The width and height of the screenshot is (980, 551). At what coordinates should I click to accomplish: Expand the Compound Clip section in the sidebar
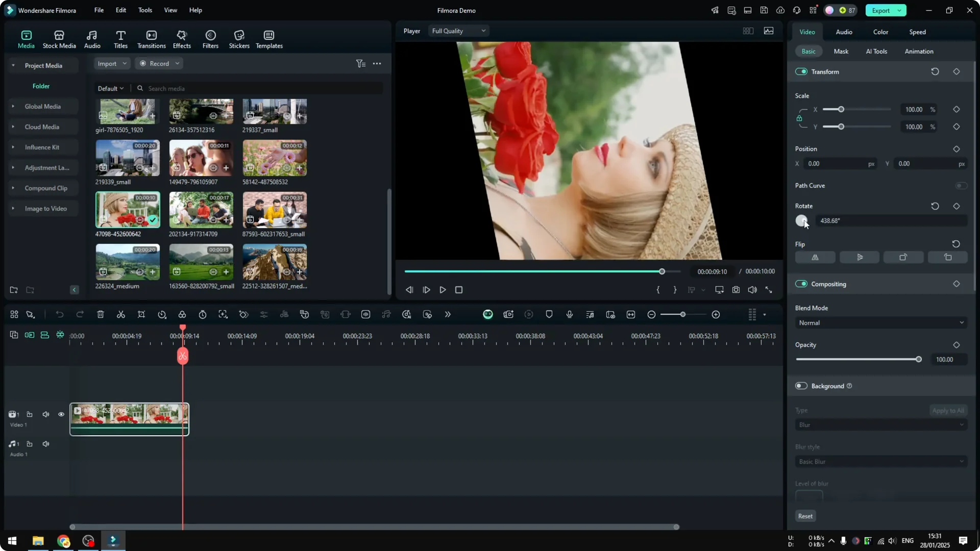[14, 188]
